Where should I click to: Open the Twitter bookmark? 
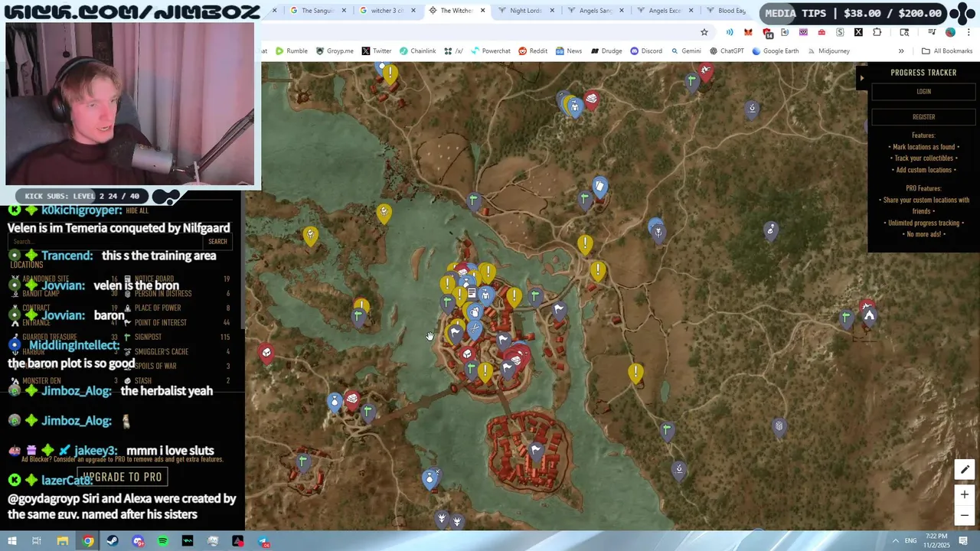point(377,51)
